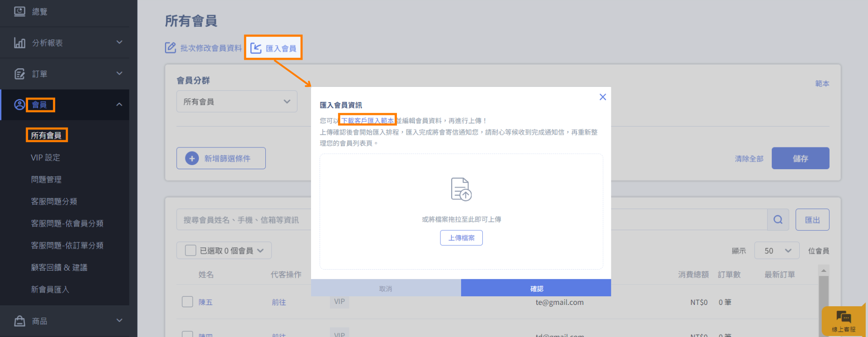Open the 所有會員 segment dropdown

(x=237, y=101)
